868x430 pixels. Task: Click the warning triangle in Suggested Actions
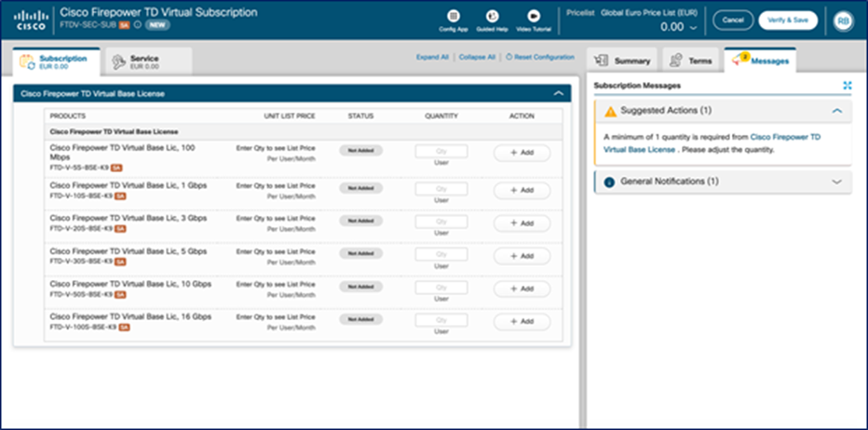coord(610,112)
